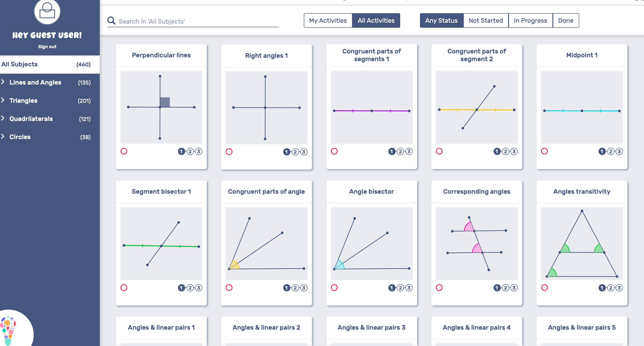Click the search magnifier icon
Viewport: 644px width, 346px height.
[111, 20]
